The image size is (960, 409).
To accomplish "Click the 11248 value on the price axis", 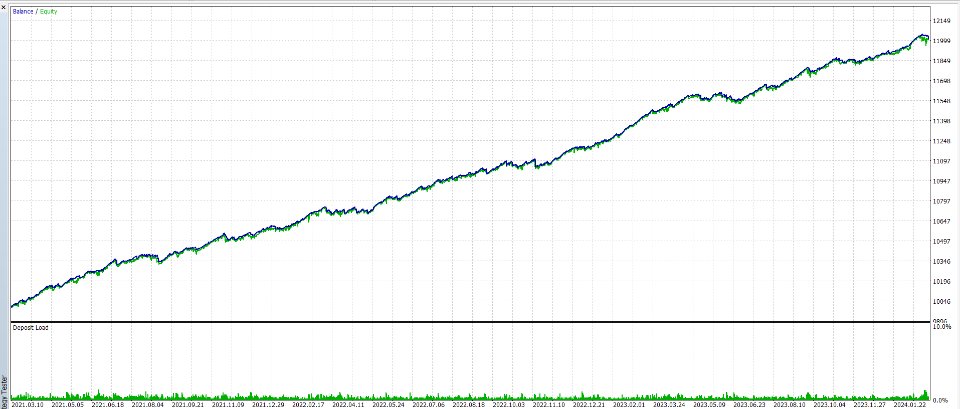I will (x=942, y=142).
